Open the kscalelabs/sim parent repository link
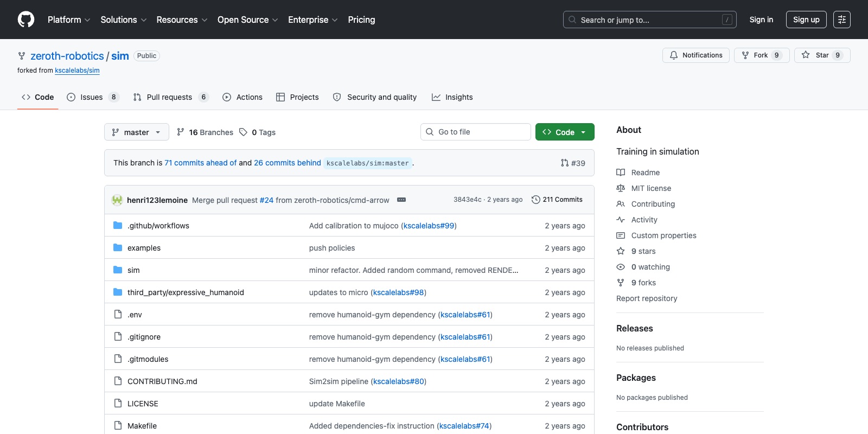Image resolution: width=868 pixels, height=434 pixels. click(77, 71)
